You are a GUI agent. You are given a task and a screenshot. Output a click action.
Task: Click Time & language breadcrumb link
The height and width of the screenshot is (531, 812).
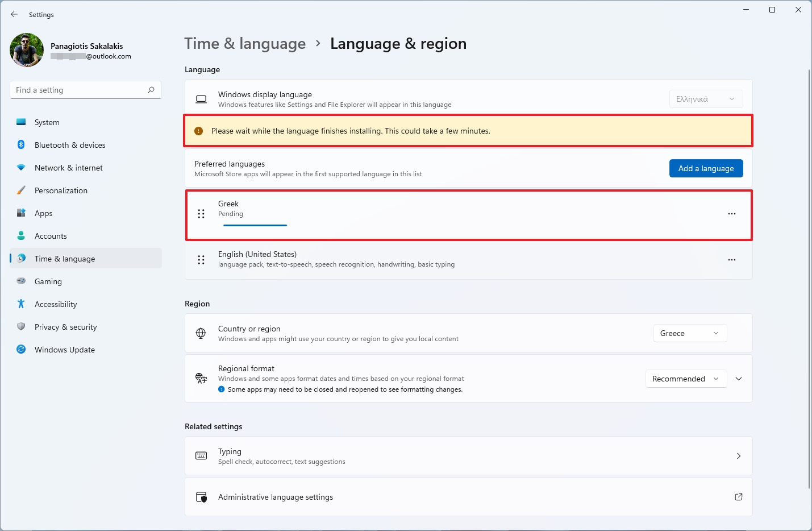coord(245,44)
